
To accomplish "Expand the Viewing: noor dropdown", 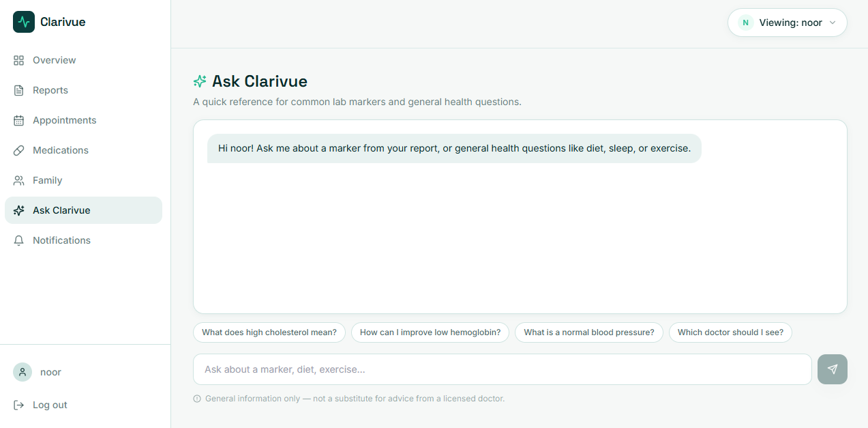I will [x=788, y=23].
